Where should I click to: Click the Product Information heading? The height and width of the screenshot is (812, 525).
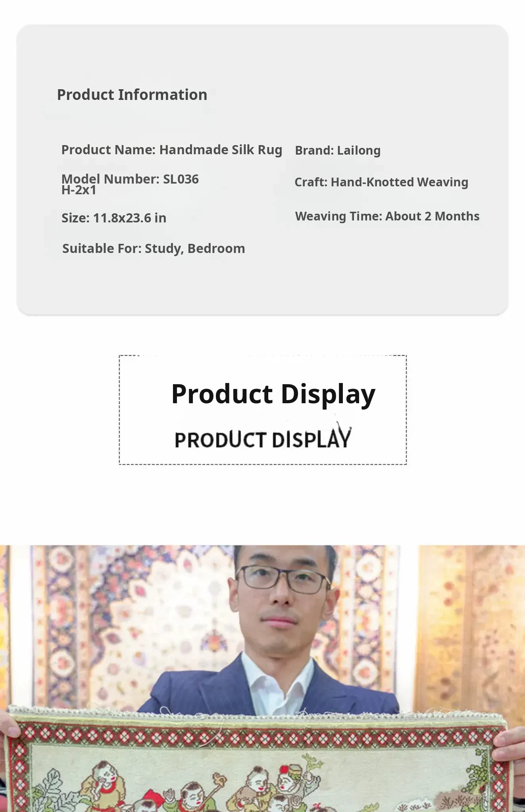coord(132,95)
